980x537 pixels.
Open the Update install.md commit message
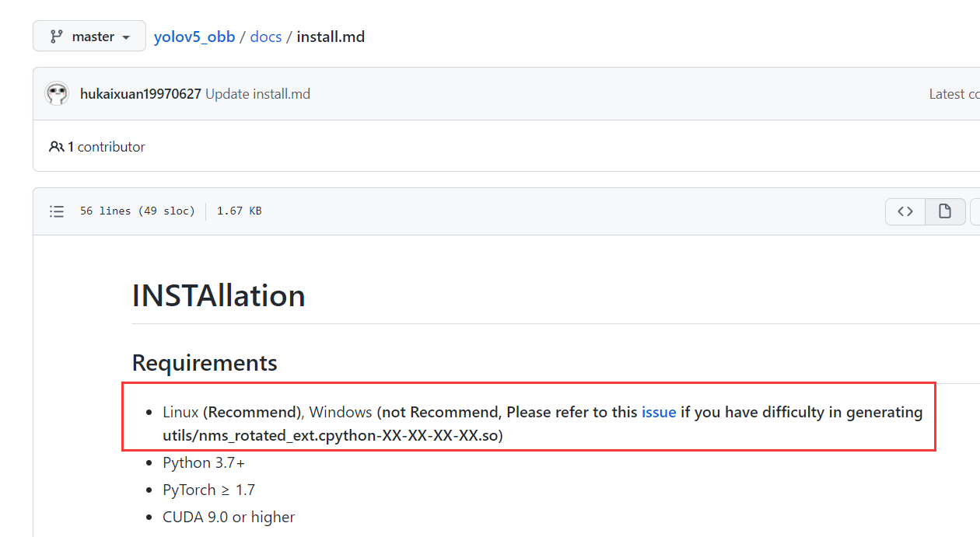coord(257,93)
